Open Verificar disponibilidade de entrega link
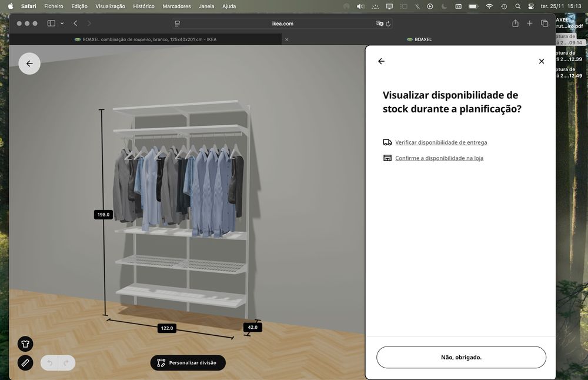588x380 pixels. pyautogui.click(x=441, y=142)
